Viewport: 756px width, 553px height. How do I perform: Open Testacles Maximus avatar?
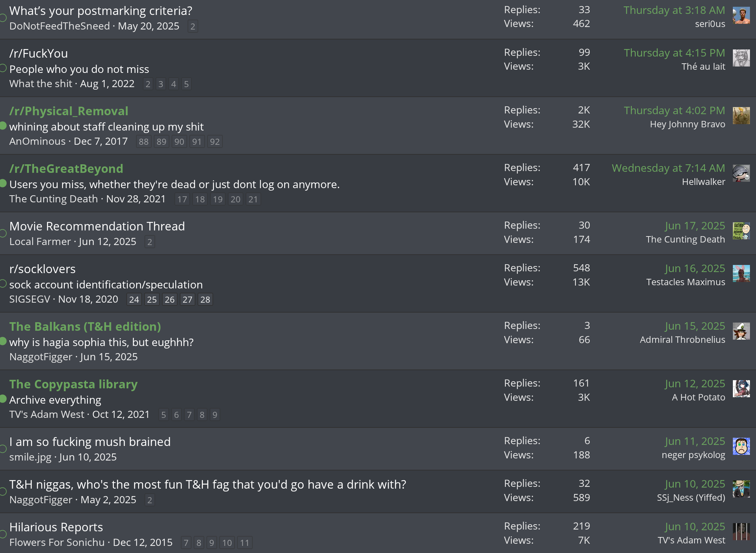tap(741, 274)
